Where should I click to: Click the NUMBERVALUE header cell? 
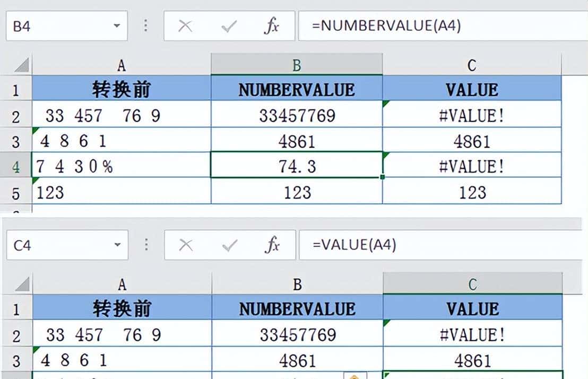(296, 89)
